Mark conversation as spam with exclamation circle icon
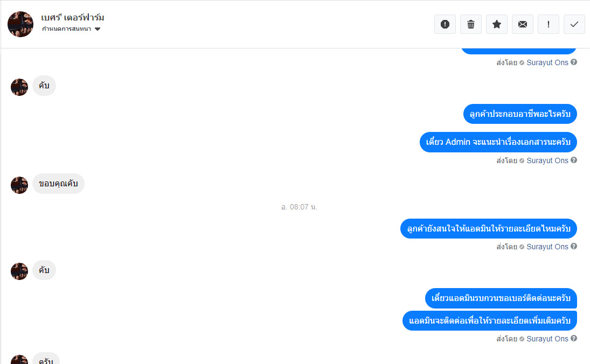Screen dimensions: 590x364 pos(445,24)
